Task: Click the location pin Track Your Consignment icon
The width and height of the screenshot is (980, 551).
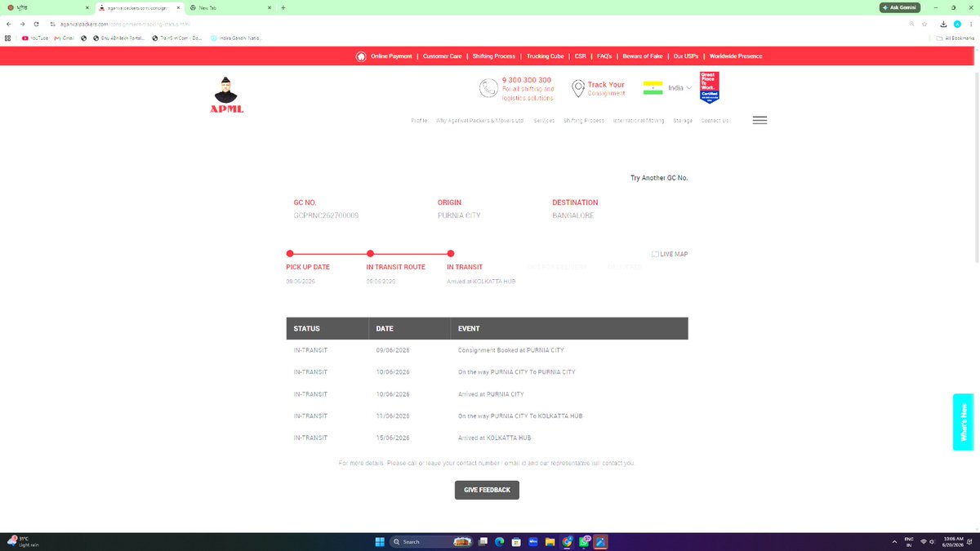Action: click(x=578, y=88)
